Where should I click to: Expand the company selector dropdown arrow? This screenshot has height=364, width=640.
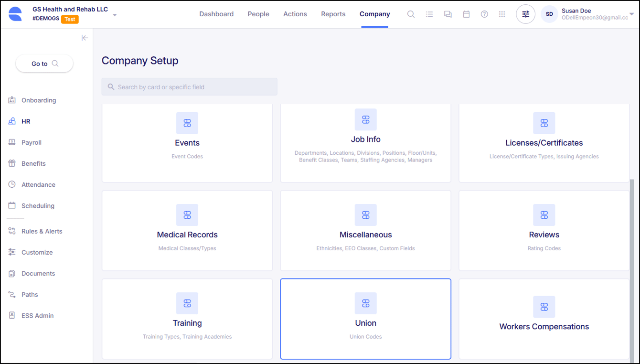[115, 15]
